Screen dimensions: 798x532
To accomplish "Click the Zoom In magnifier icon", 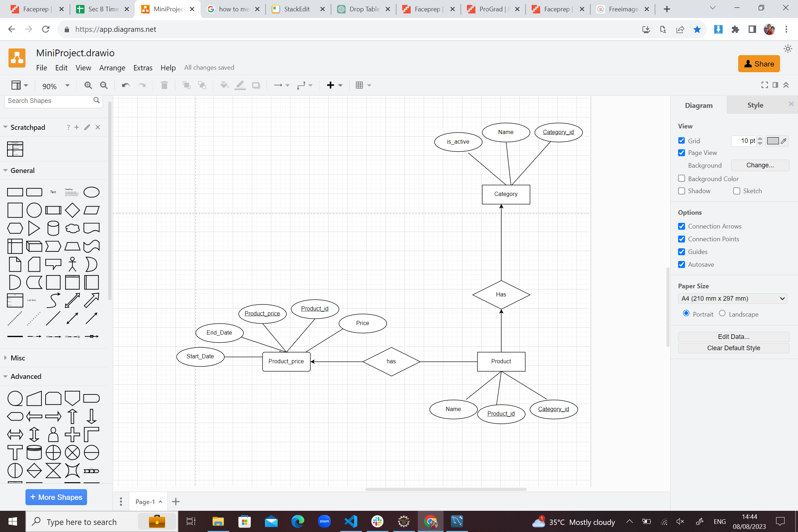I will pos(88,85).
